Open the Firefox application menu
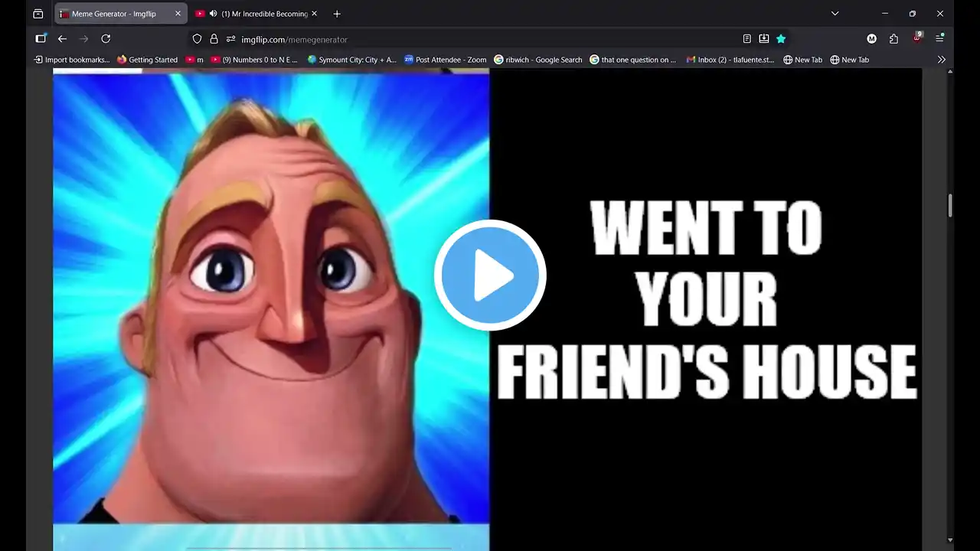The width and height of the screenshot is (980, 551). 939,39
